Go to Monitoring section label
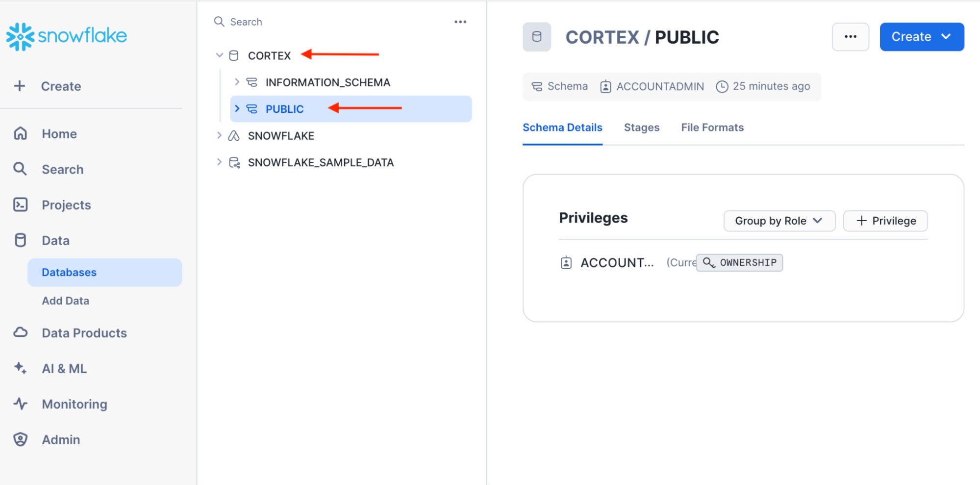Viewport: 980px width, 485px height. pos(75,404)
